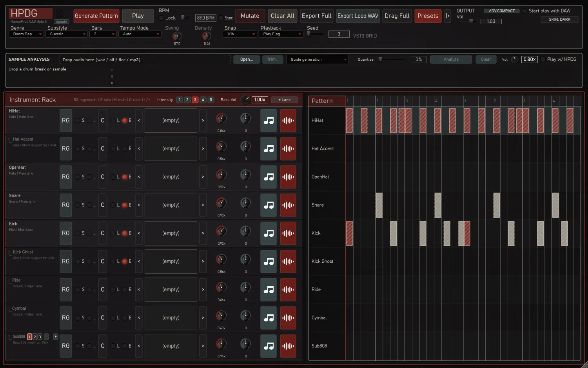Open the Guide generation dropdown
The image size is (588, 368).
(318, 60)
